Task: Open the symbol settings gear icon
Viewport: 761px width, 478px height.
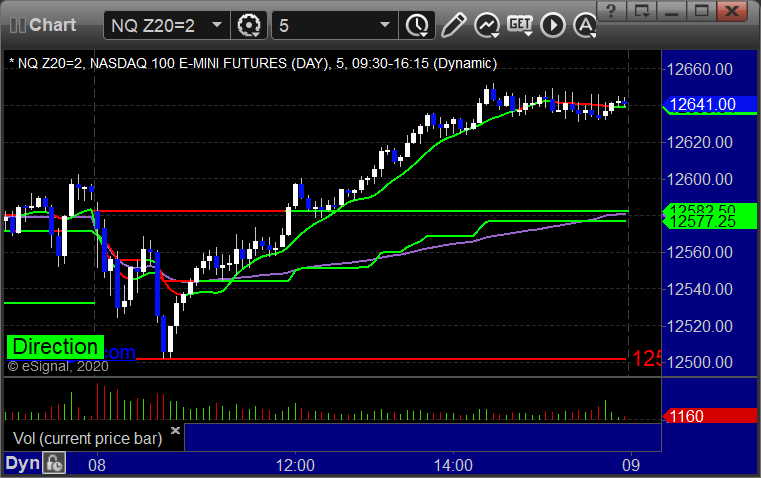Action: coord(248,25)
